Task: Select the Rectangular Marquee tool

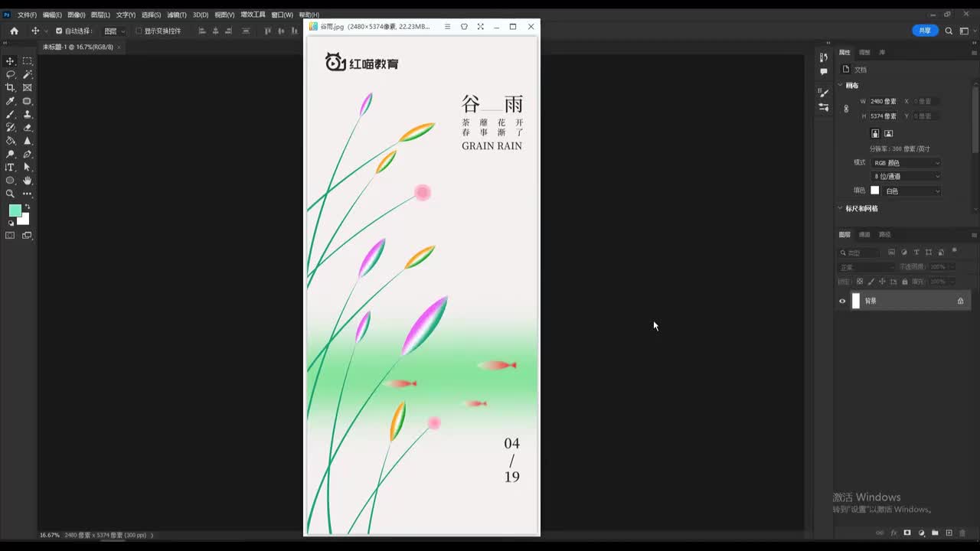Action: click(27, 61)
